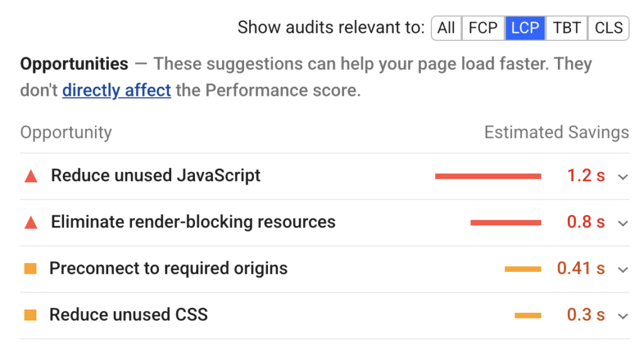Expand Preconnect to required origins chevron
This screenshot has height=357, width=644.
point(623,270)
